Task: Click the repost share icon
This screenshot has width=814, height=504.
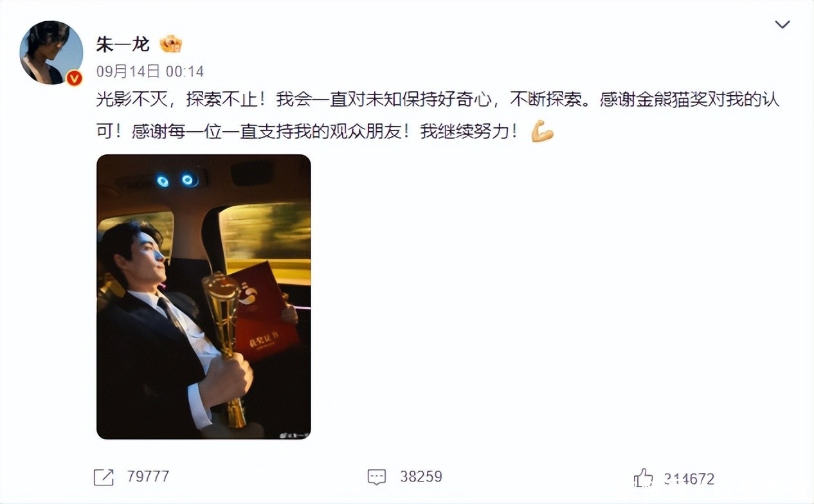Action: 104,477
